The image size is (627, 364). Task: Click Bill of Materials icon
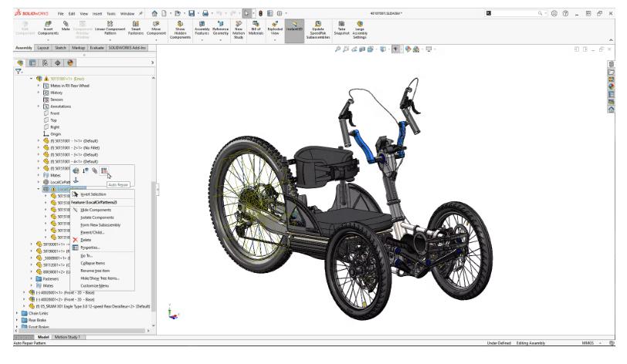tap(255, 29)
